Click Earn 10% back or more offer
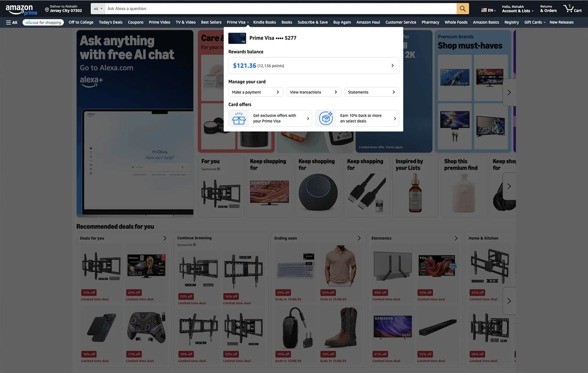 coord(357,119)
